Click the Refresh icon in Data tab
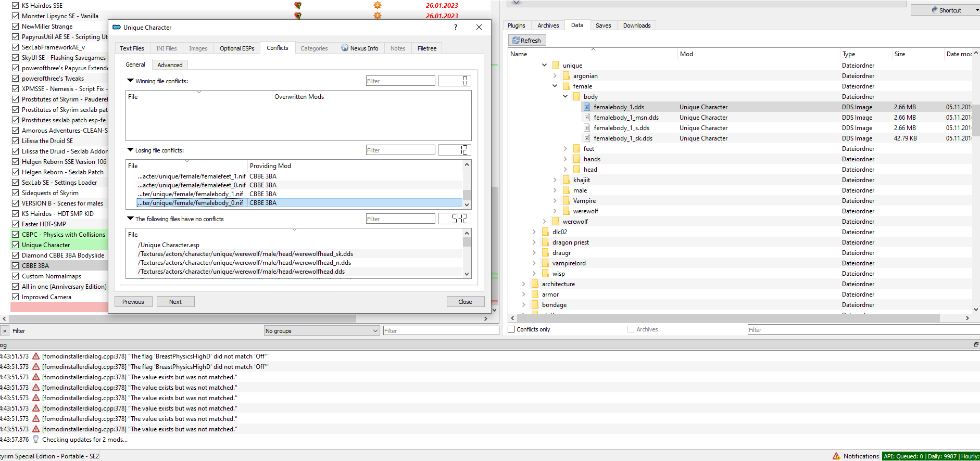The height and width of the screenshot is (461, 980). [516, 40]
